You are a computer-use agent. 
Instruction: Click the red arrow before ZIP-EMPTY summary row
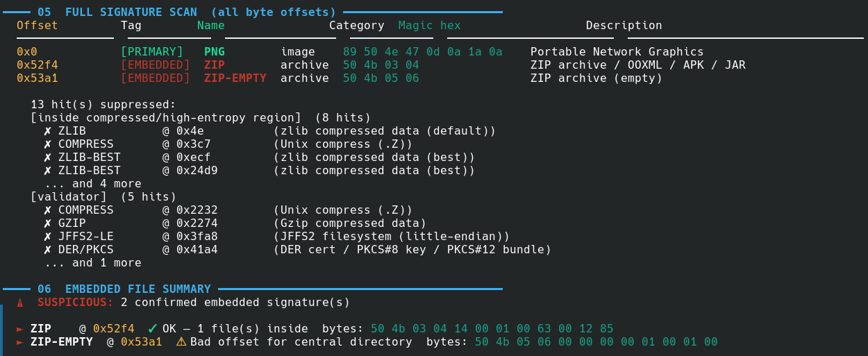[x=20, y=341]
